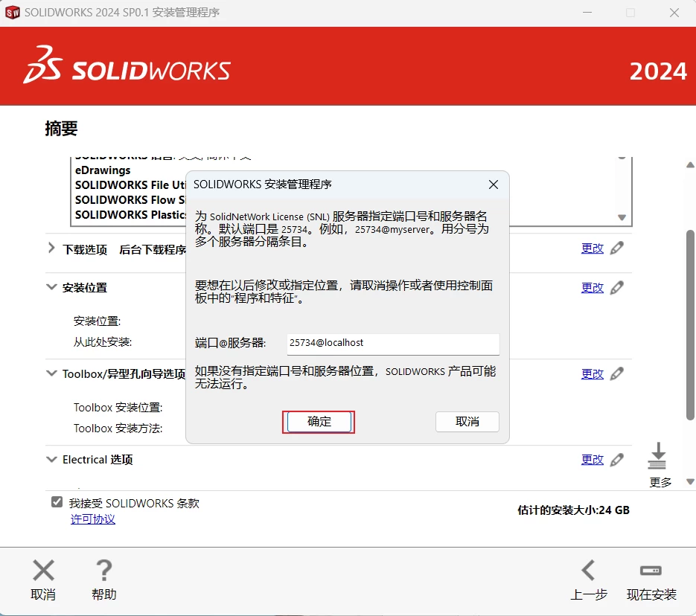Screen dimensions: 696x616
Task: Collapse Toolbox/异型孔向导选项 section
Action: tap(51, 373)
